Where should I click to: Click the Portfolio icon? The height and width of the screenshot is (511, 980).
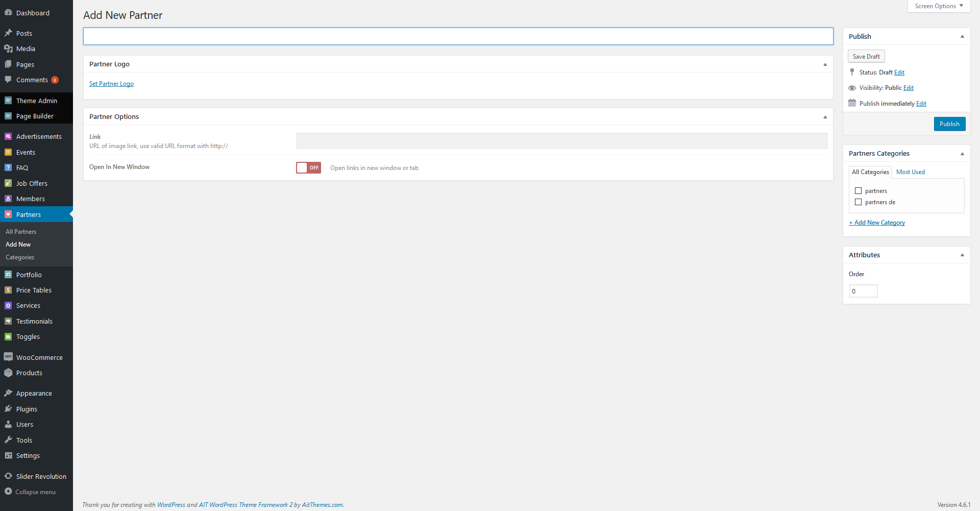[x=8, y=275]
